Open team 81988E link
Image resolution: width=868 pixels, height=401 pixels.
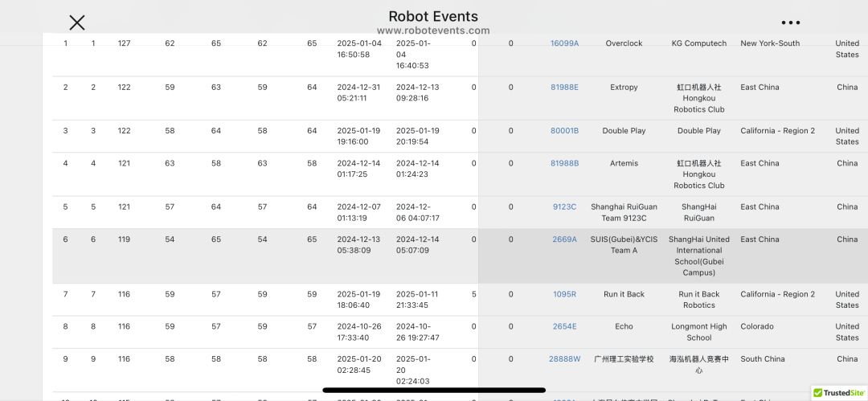point(564,87)
